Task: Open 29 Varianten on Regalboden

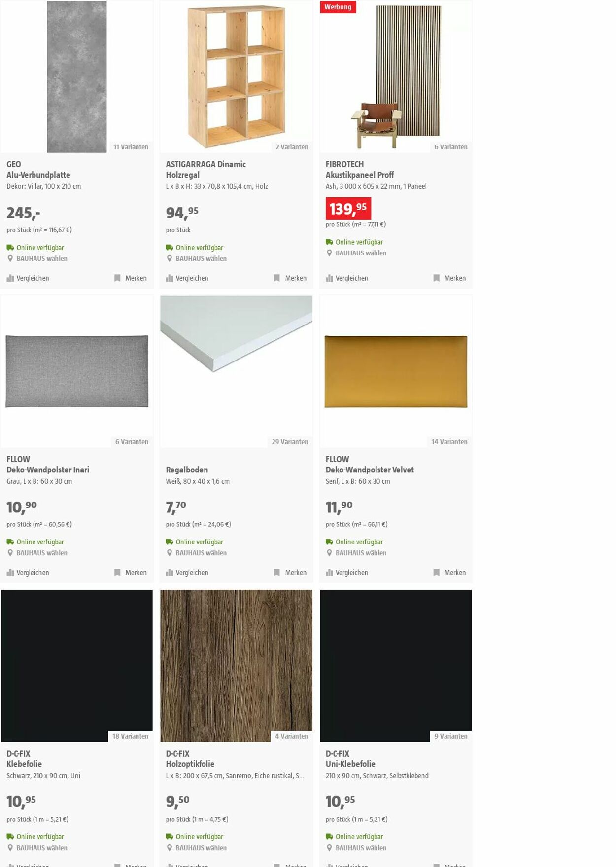Action: coord(290,442)
